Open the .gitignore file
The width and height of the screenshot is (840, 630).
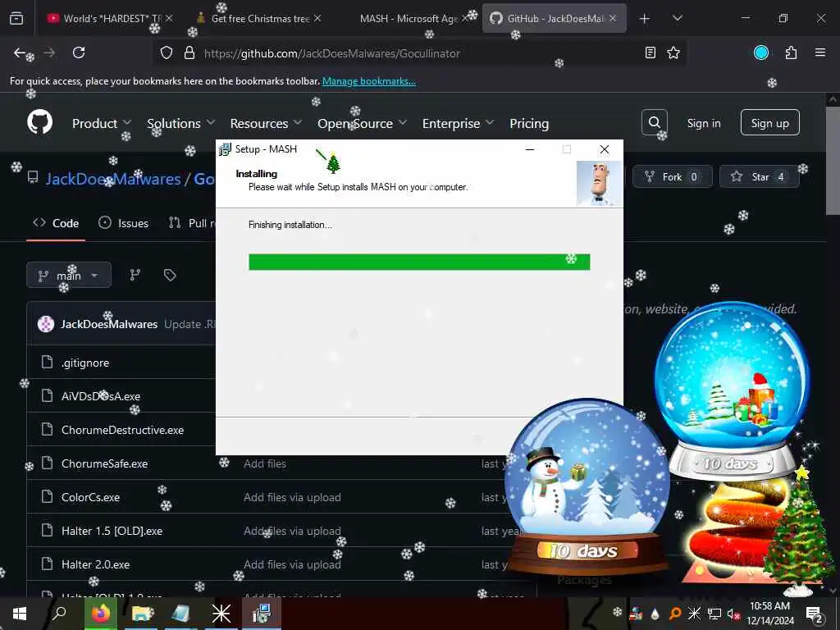pyautogui.click(x=85, y=363)
